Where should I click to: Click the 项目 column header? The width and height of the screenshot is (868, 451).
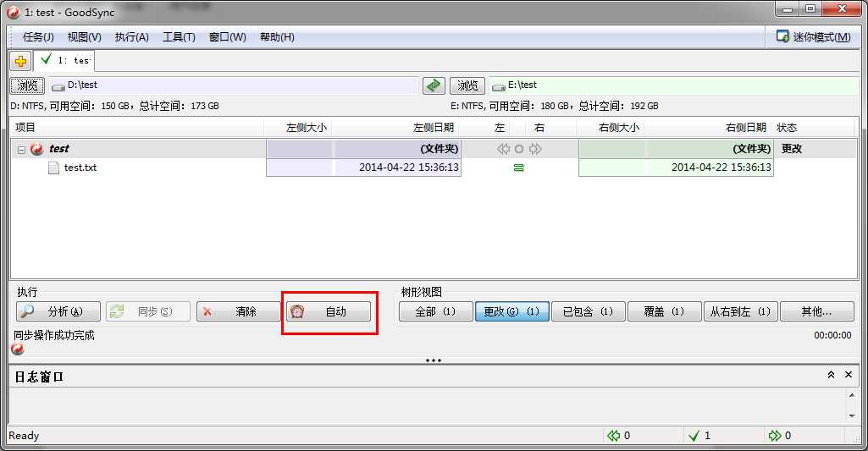pos(137,128)
